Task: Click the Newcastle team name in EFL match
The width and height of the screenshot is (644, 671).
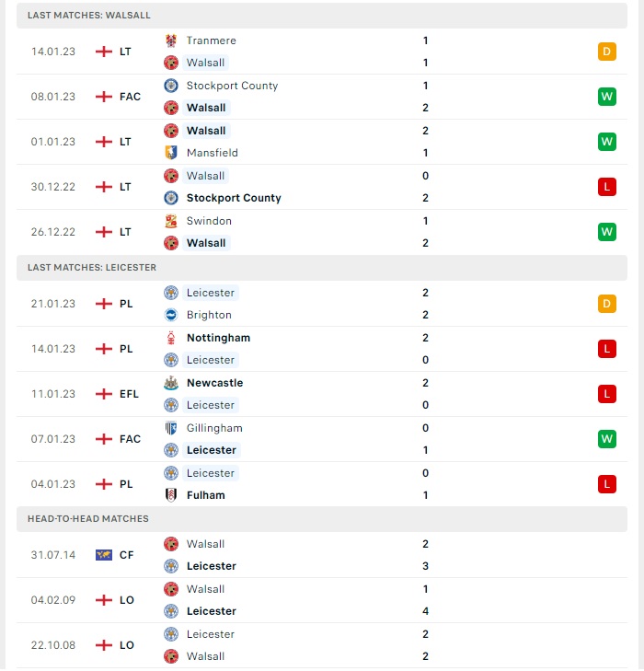Action: (x=214, y=383)
